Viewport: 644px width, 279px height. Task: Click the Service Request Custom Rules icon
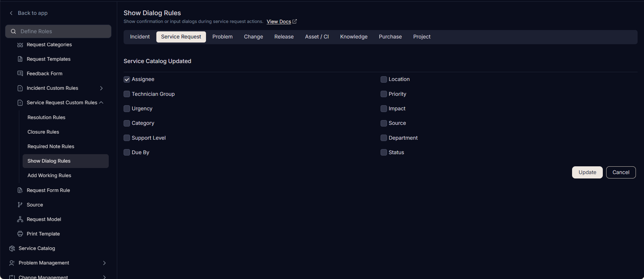coord(20,103)
